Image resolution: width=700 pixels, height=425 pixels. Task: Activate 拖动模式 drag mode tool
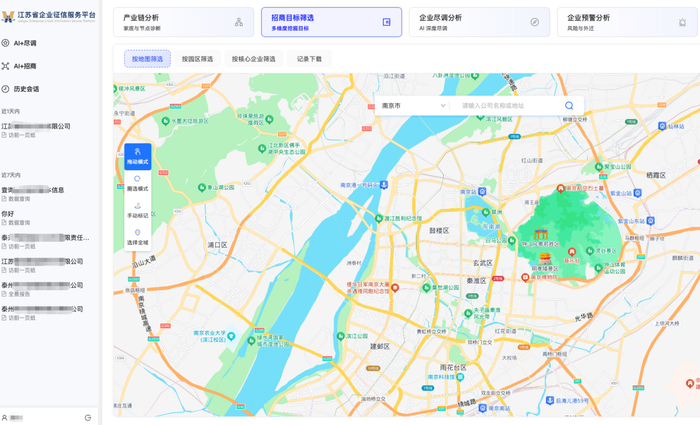[x=138, y=156]
